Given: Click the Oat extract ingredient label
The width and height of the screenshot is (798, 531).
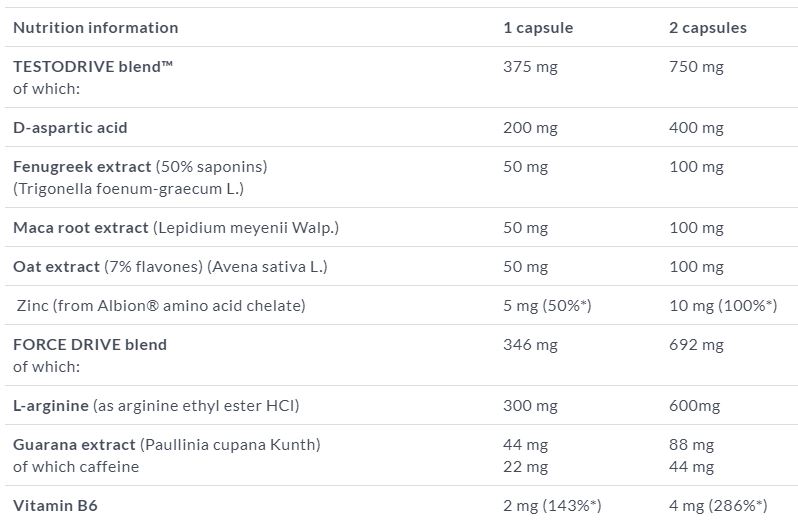Looking at the screenshot, I should (x=56, y=267).
